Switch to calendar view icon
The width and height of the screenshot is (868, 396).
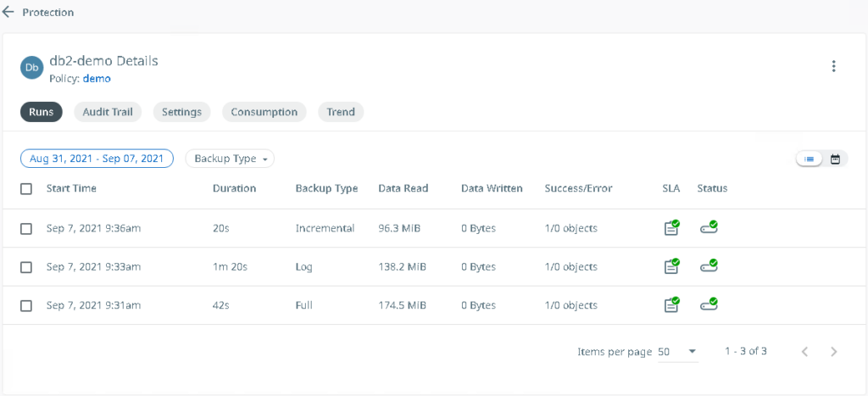click(835, 159)
